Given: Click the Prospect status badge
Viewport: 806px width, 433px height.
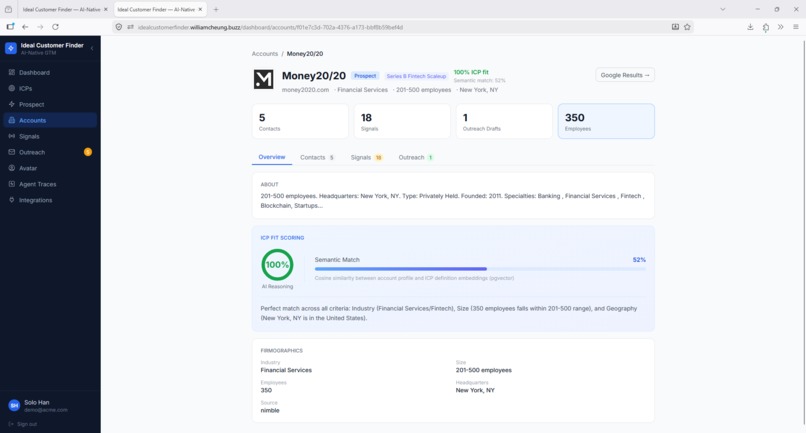Looking at the screenshot, I should (365, 76).
